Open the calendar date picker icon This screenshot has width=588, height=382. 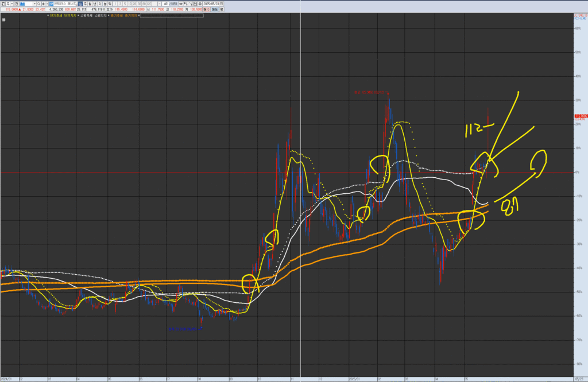[x=221, y=4]
